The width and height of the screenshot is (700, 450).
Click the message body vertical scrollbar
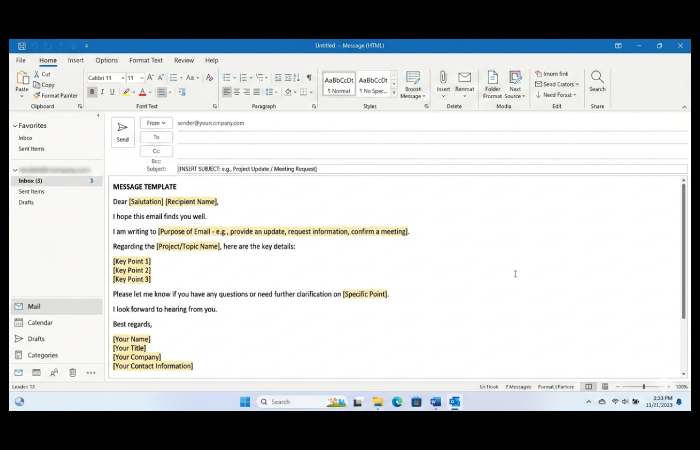(683, 251)
